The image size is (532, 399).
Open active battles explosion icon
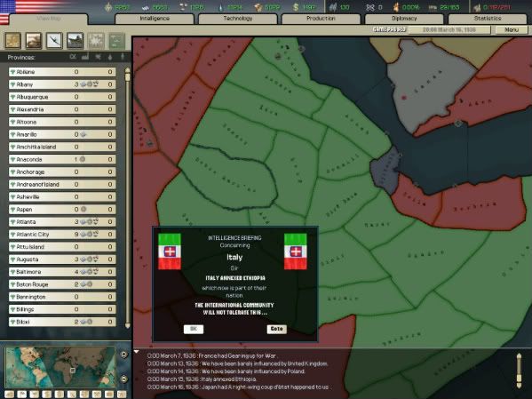(x=96, y=41)
